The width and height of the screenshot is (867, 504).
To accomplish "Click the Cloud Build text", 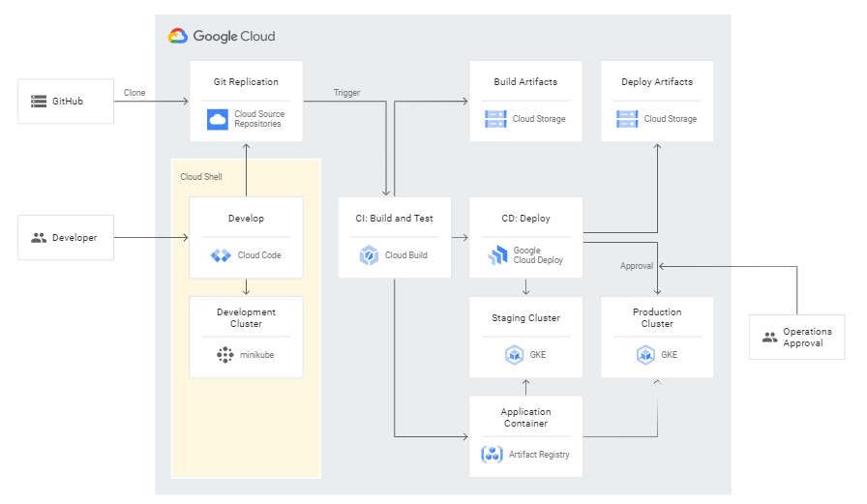I will pos(406,255).
